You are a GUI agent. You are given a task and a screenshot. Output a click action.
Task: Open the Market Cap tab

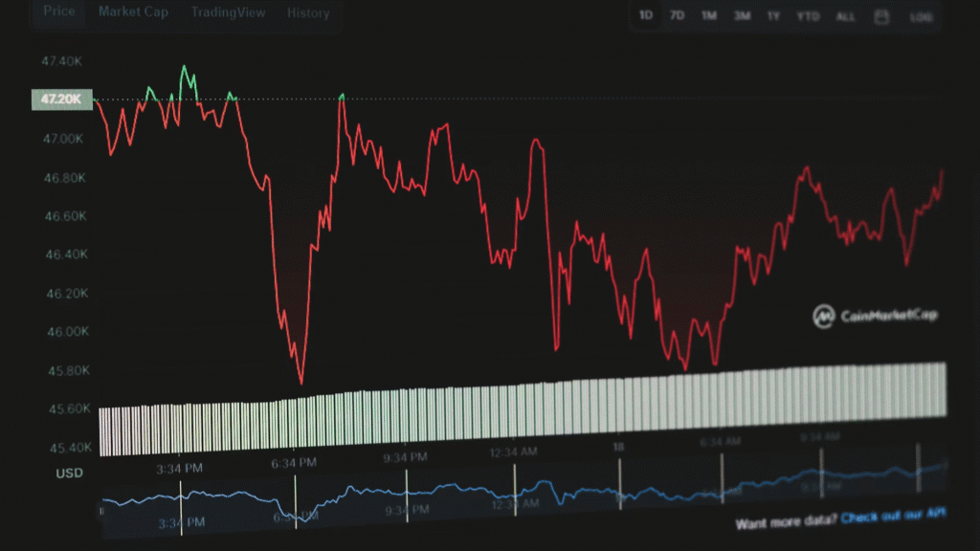click(x=132, y=12)
